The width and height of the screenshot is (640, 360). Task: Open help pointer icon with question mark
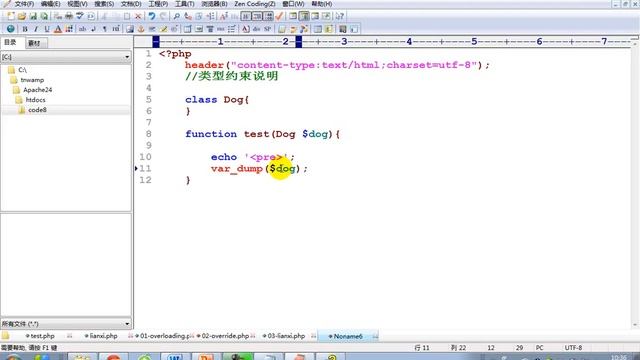(x=340, y=16)
